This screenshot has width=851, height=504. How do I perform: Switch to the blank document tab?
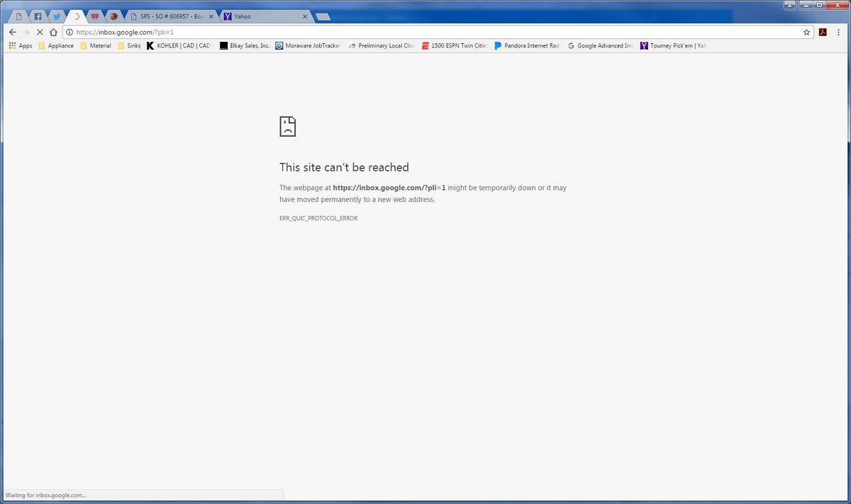(19, 16)
